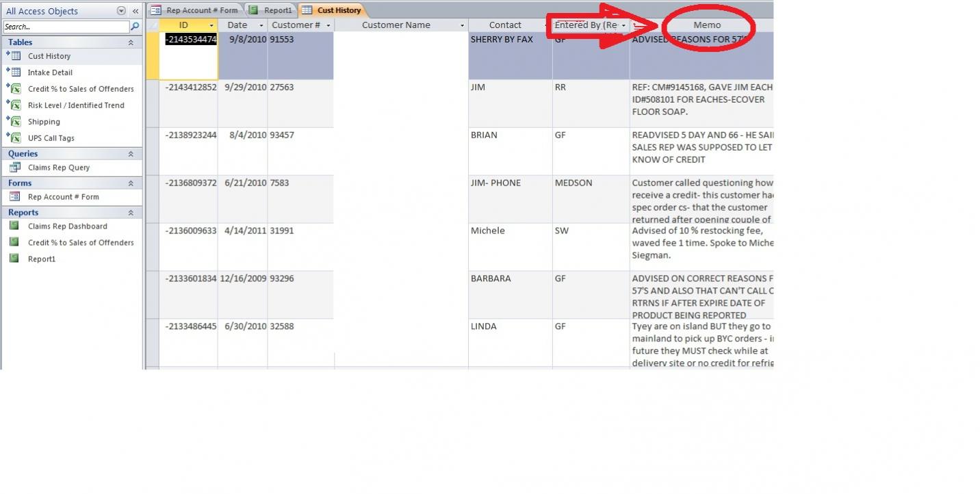Open the Customer # column filter dropdown
The width and height of the screenshot is (980, 494).
328,25
